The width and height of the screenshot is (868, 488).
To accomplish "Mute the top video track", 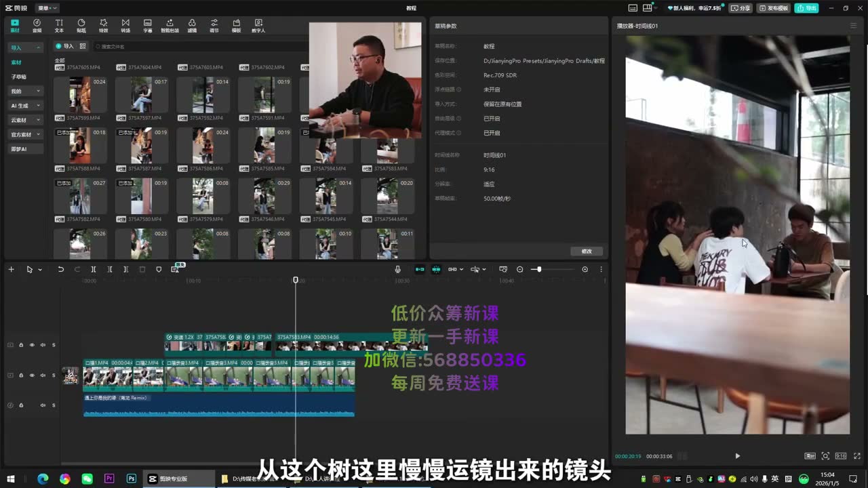I will click(43, 345).
